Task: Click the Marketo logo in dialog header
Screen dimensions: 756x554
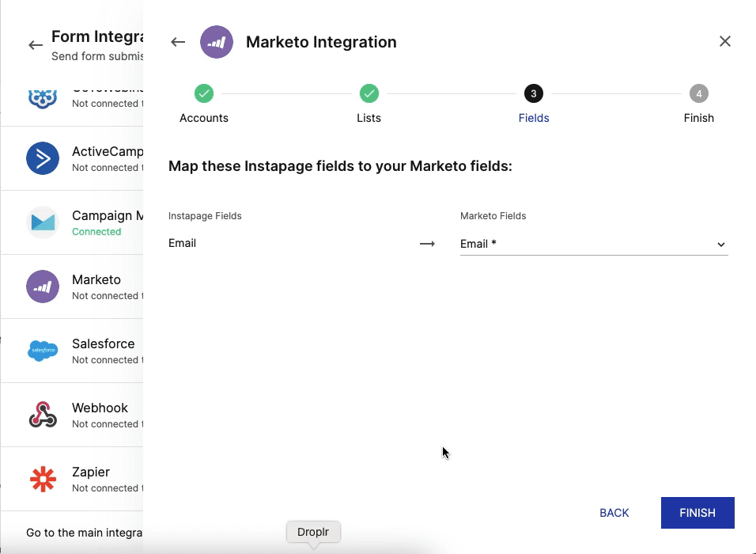Action: point(217,42)
